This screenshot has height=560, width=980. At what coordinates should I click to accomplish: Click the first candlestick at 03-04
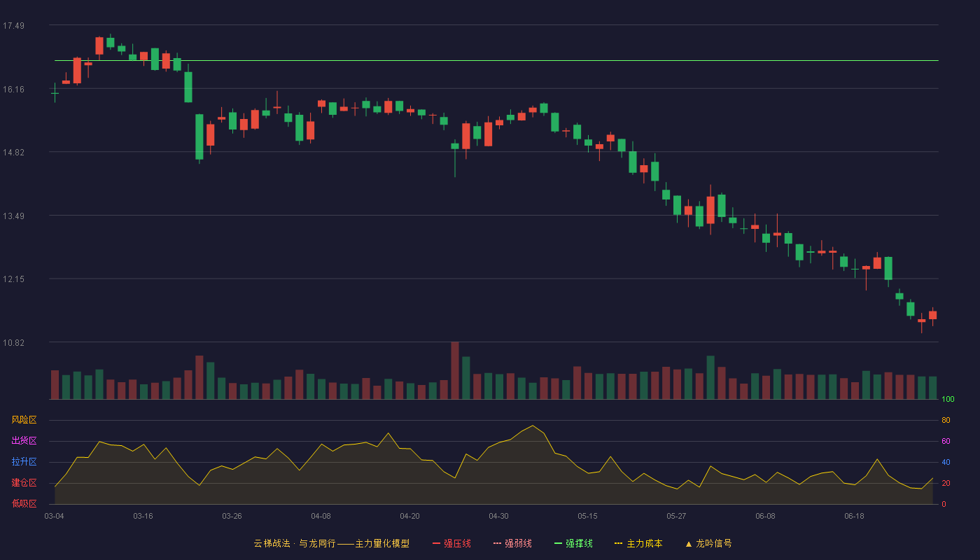tap(55, 92)
